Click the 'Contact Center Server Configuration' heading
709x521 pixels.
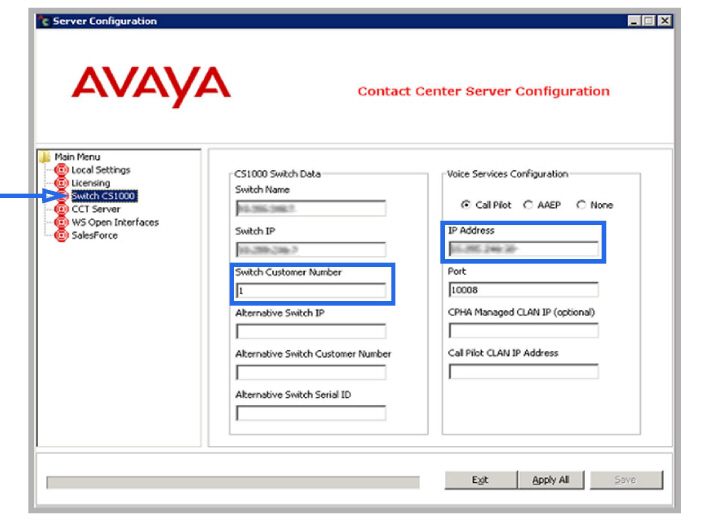[483, 91]
